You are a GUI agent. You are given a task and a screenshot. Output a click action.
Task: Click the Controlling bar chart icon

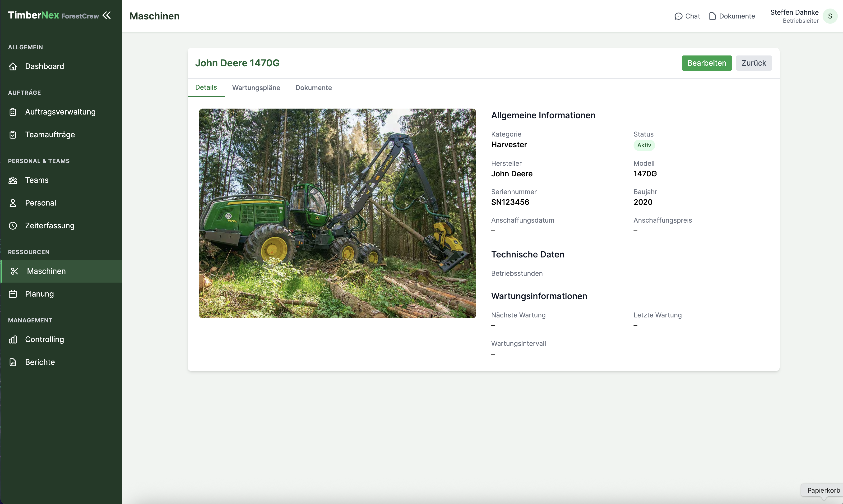tap(13, 340)
